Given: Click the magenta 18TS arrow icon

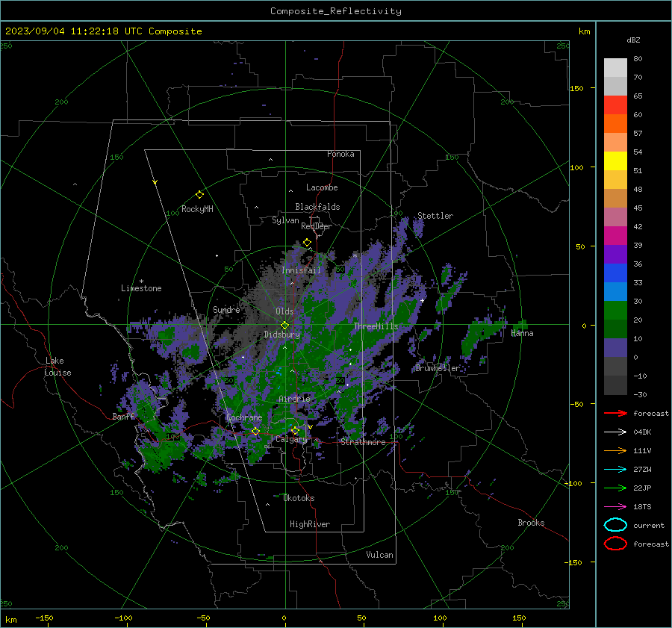Looking at the screenshot, I should click(x=615, y=507).
